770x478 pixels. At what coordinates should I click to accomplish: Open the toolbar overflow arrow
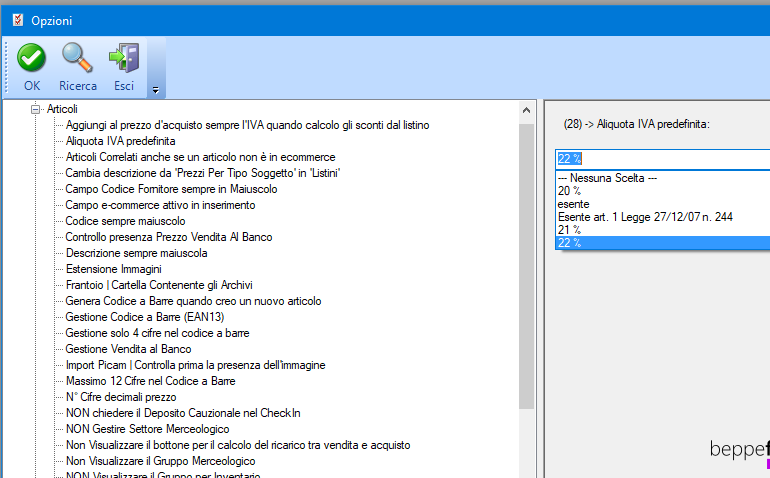(156, 90)
